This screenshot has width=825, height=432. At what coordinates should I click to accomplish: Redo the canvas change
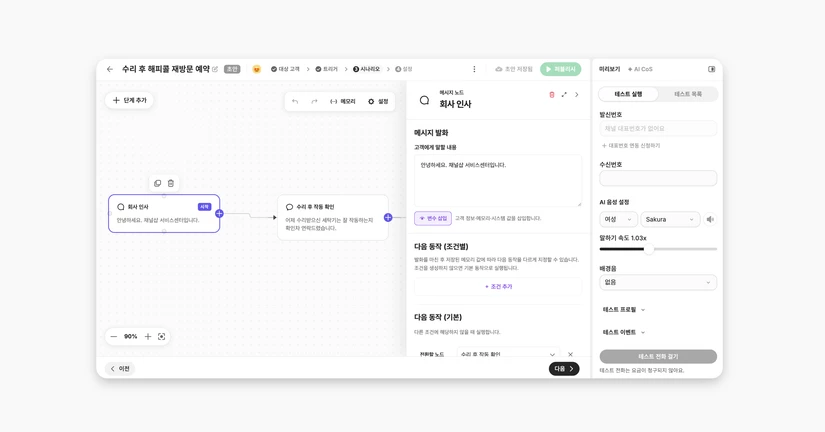(314, 102)
